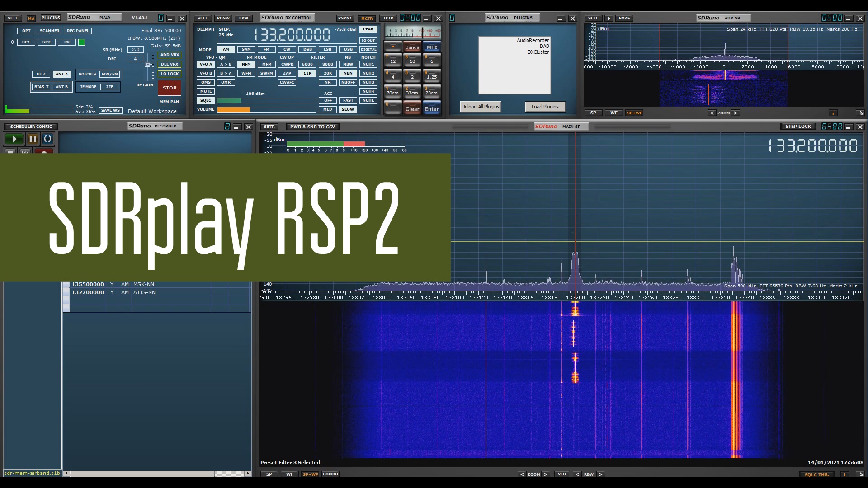Open the keypad Bands selector
This screenshot has height=488, width=868.
tap(412, 47)
